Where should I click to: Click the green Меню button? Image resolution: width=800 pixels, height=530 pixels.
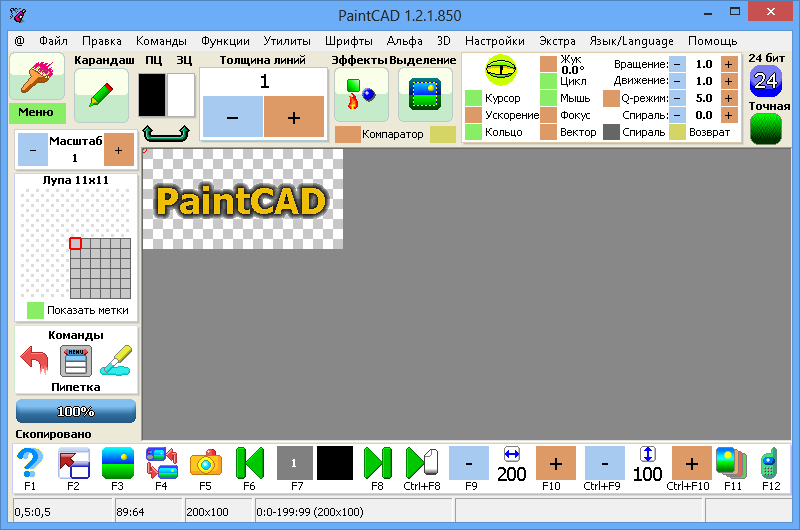37,113
